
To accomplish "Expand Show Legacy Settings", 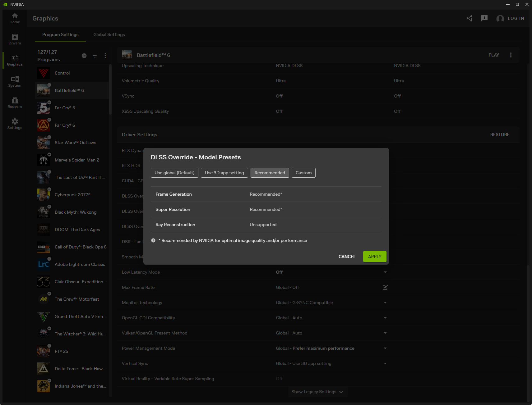I will click(x=317, y=392).
